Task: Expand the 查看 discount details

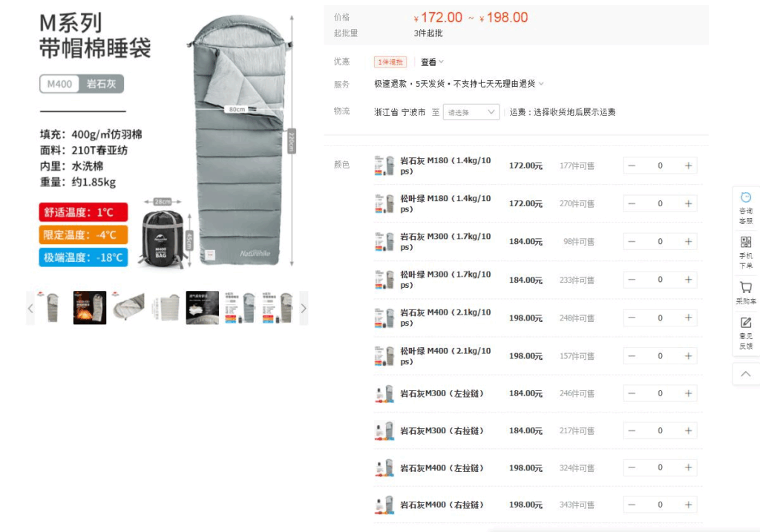Action: (432, 62)
